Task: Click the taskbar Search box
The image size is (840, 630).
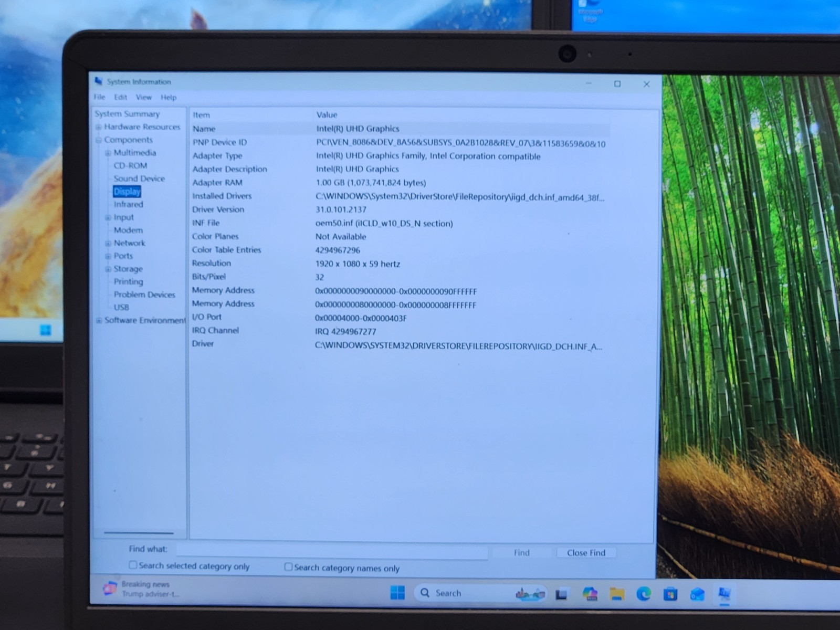Action: (480, 593)
